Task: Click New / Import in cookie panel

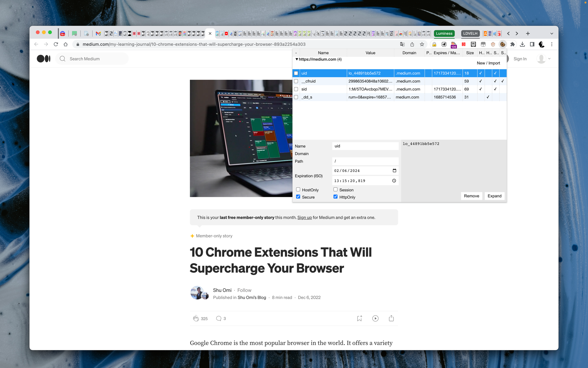Action: [x=488, y=63]
